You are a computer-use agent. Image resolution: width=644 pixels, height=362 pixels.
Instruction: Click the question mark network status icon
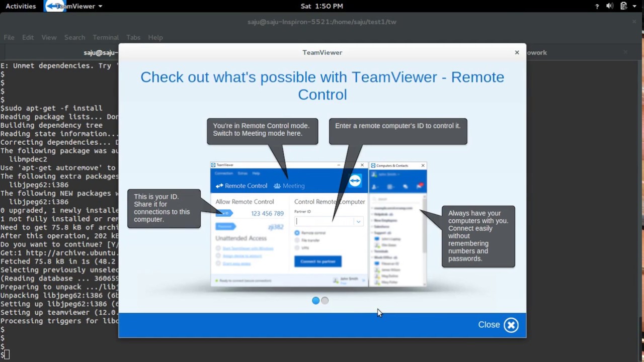tap(597, 6)
